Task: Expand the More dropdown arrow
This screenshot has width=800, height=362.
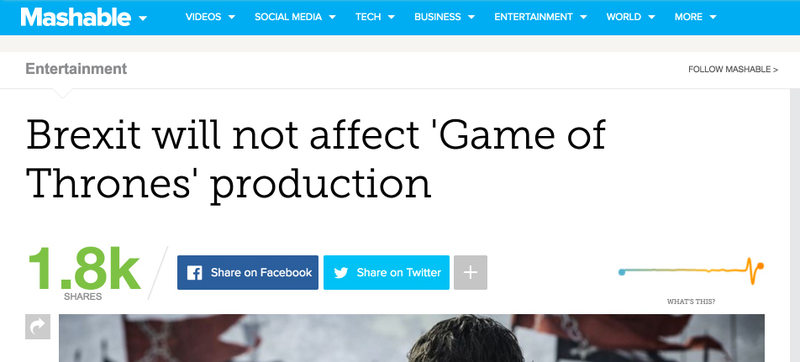Action: pos(713,17)
